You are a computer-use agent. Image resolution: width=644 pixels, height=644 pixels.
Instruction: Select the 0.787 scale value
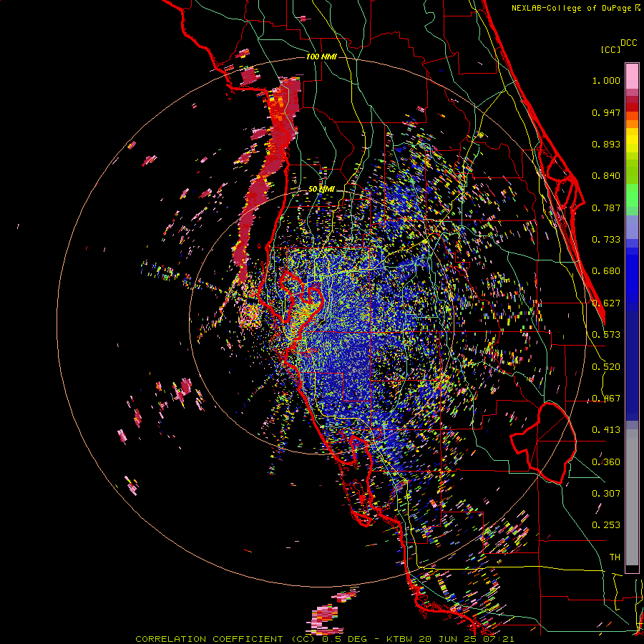tap(606, 208)
